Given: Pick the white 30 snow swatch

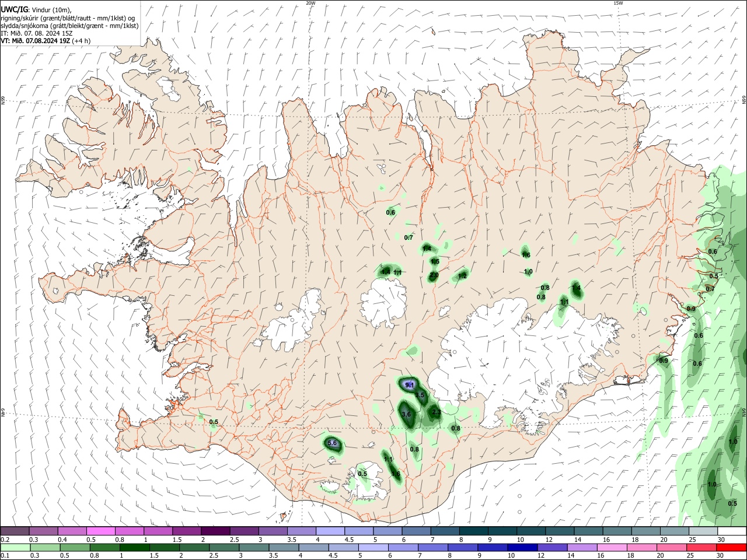Looking at the screenshot, I should (732, 531).
